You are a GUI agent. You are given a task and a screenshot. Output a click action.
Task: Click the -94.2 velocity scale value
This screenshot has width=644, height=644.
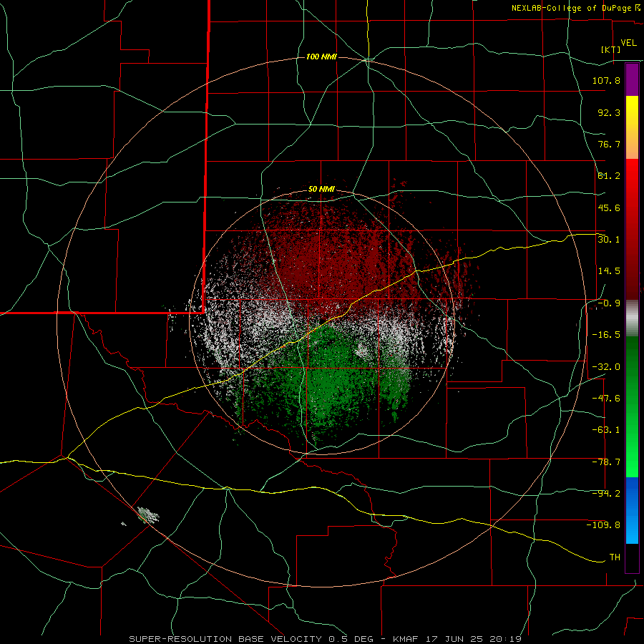(606, 494)
